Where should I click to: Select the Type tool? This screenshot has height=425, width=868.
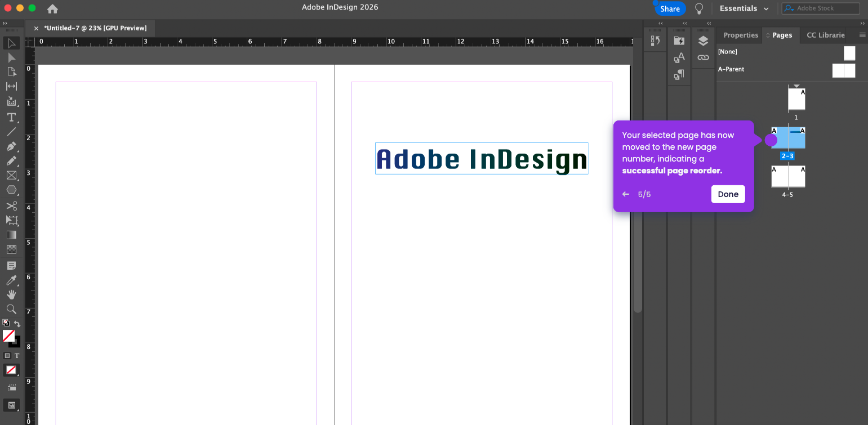11,117
